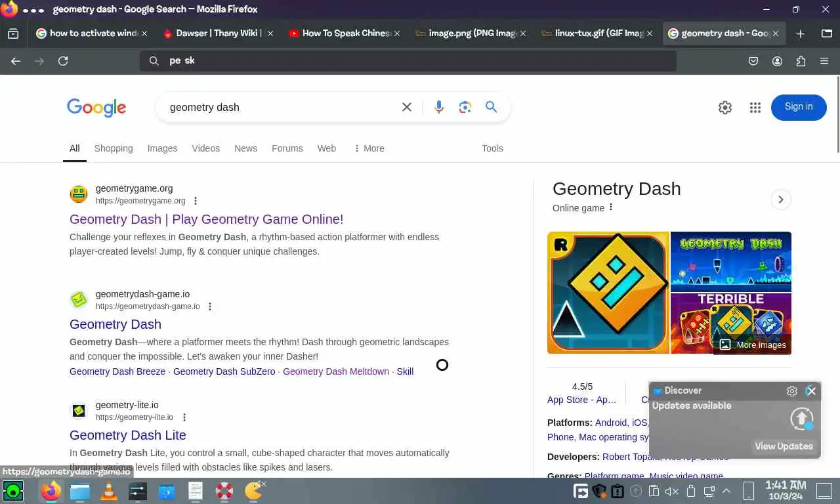This screenshot has width=840, height=504.
Task: Select the Images results filter
Action: click(x=162, y=148)
